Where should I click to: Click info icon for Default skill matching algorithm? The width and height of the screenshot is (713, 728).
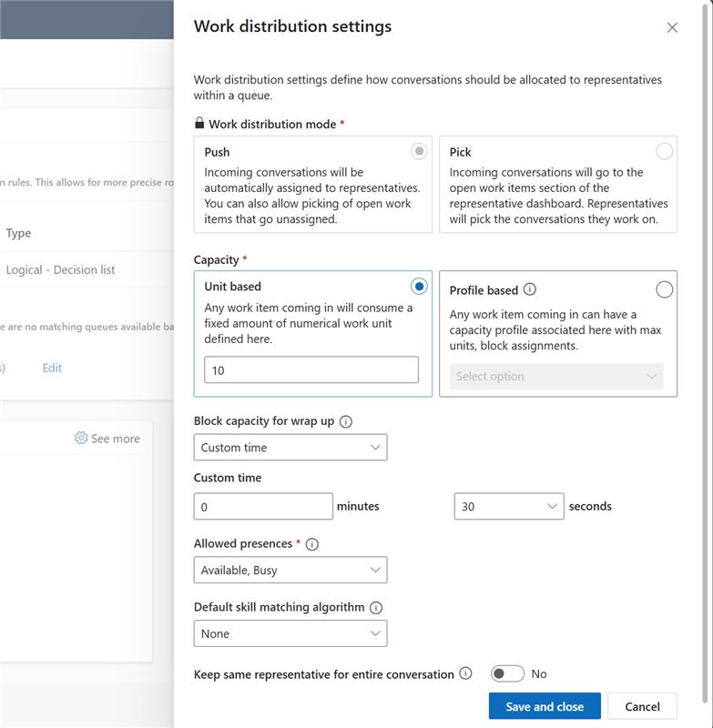point(376,607)
